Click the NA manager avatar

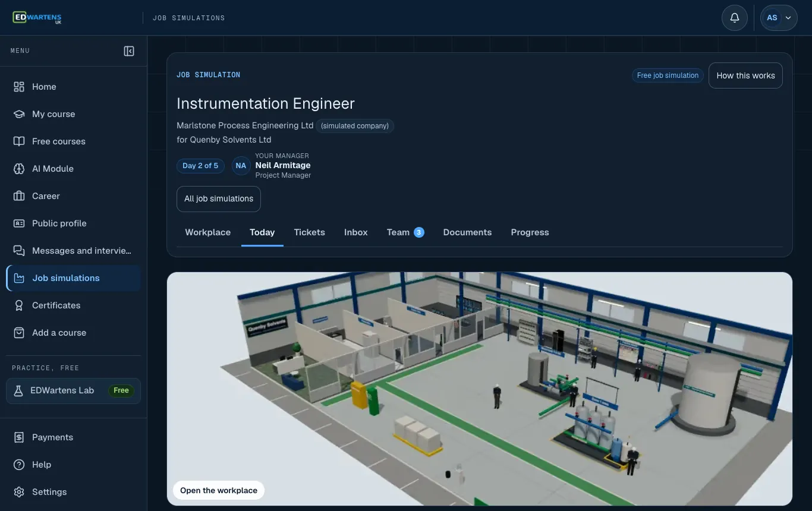[x=241, y=166]
